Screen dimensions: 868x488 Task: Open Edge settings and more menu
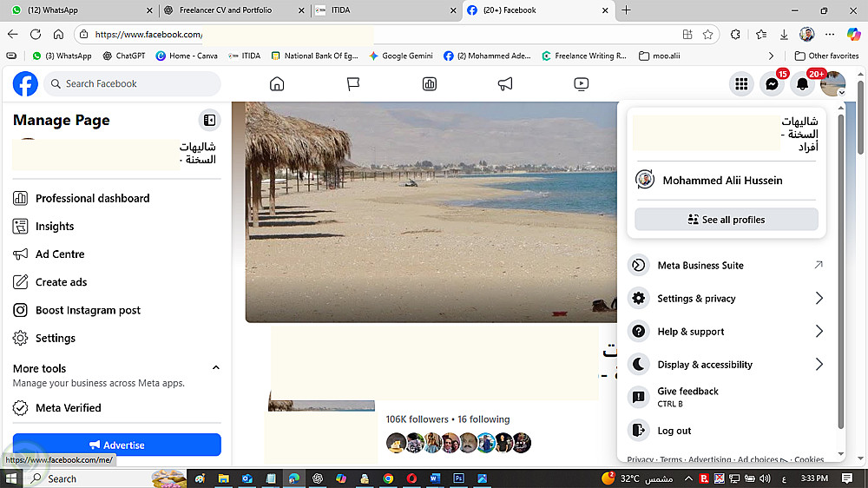[829, 35]
